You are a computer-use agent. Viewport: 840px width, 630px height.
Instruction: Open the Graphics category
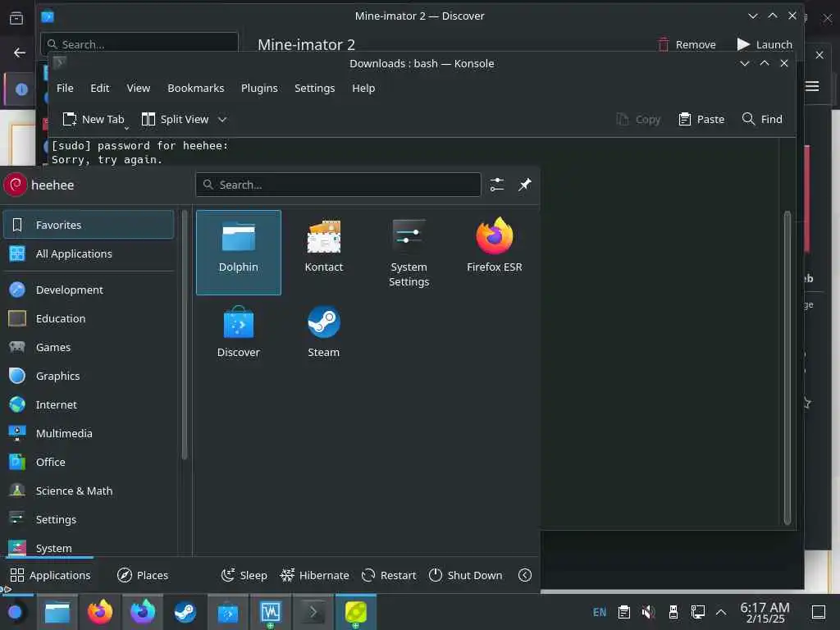89,376
